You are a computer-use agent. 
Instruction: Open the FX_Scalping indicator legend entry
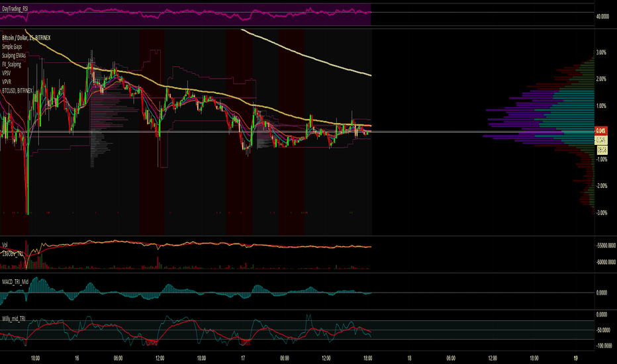pos(11,64)
